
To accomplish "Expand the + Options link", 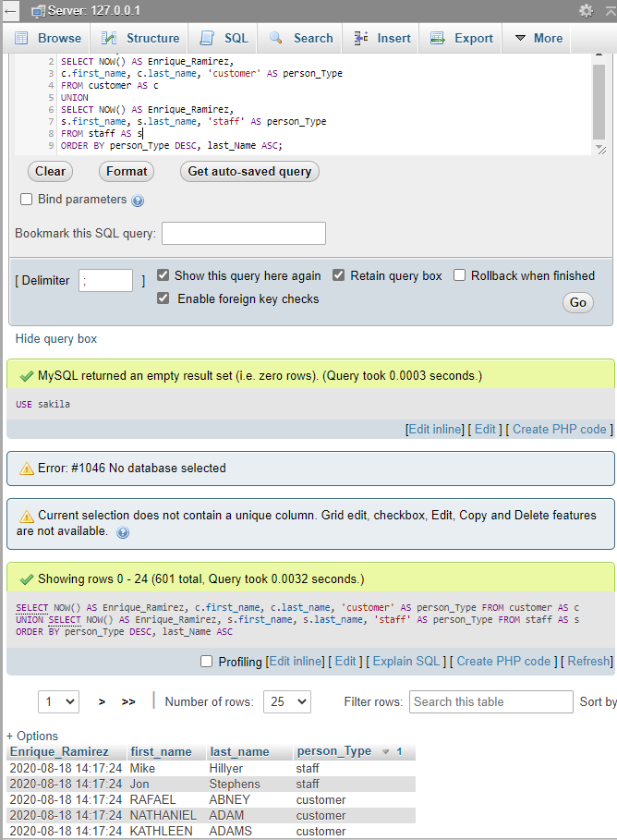I will point(32,737).
